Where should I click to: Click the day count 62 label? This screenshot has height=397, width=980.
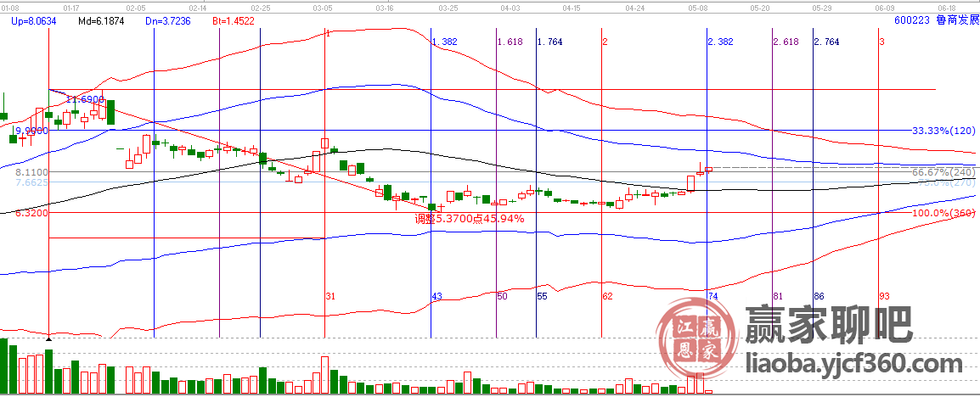click(607, 296)
